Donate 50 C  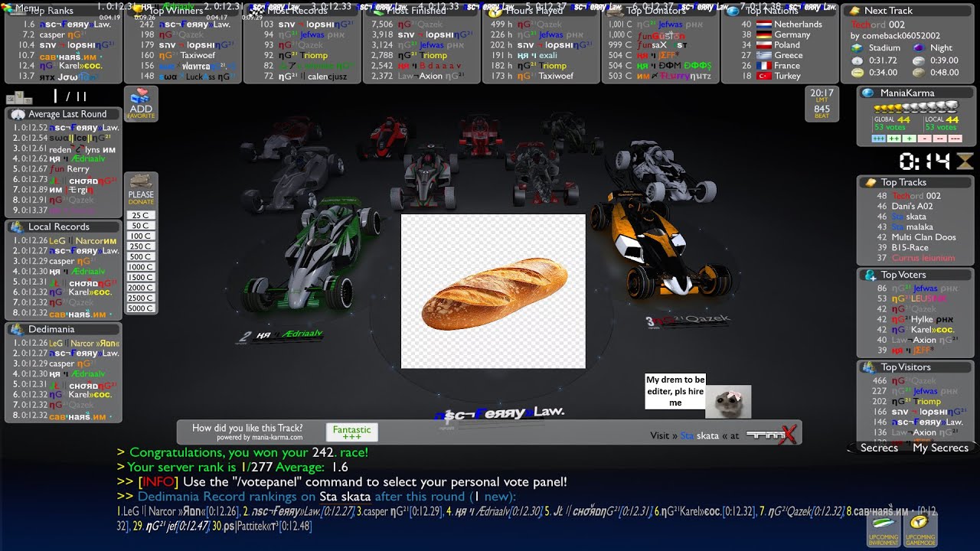(x=141, y=226)
